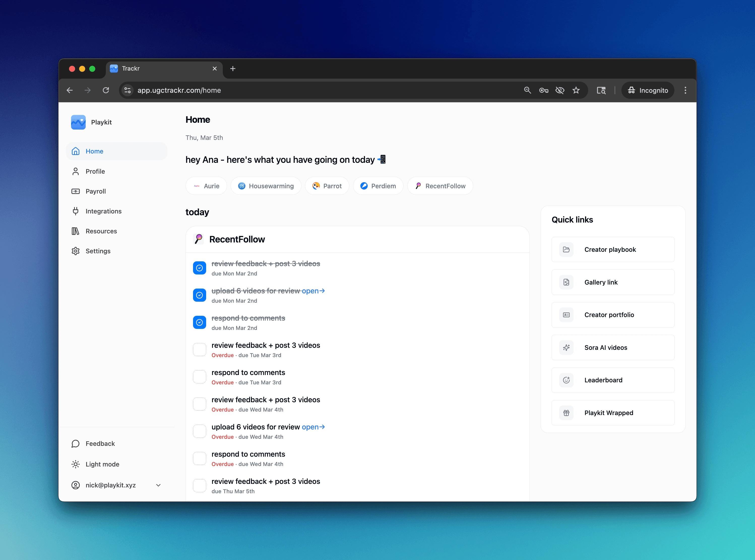This screenshot has height=560, width=755.
Task: Reload the page with the refresh icon
Action: pyautogui.click(x=106, y=90)
